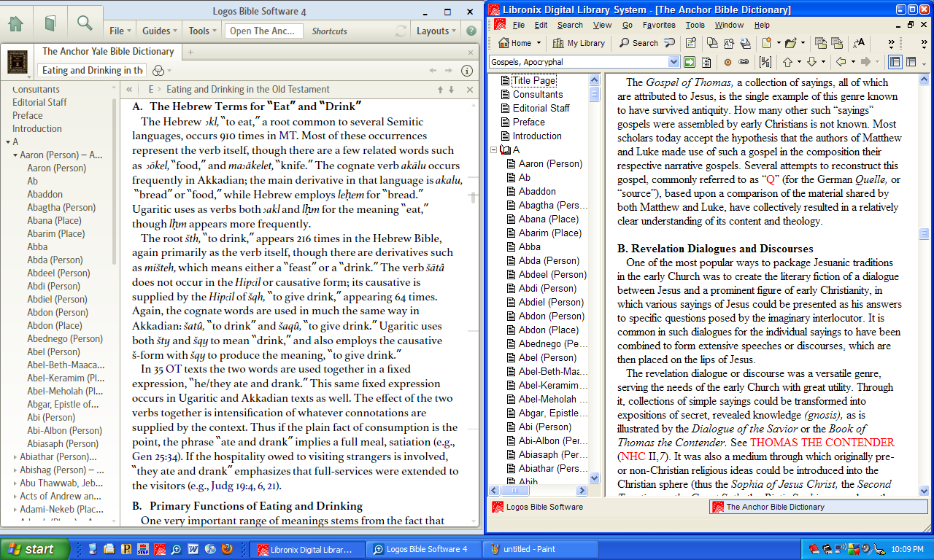Expand 'Abishag (Person) –' group in Logos 4
This screenshot has width=934, height=560.
tap(15, 470)
